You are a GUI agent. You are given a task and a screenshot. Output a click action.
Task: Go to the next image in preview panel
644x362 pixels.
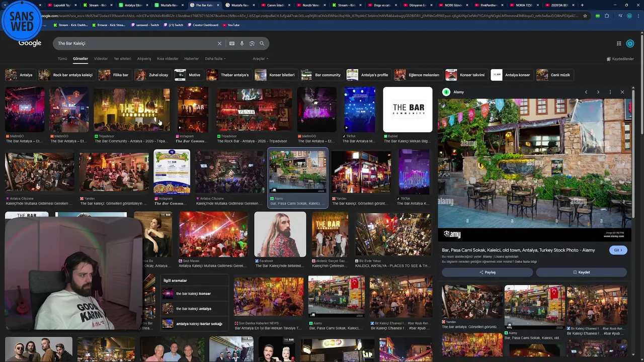[598, 92]
